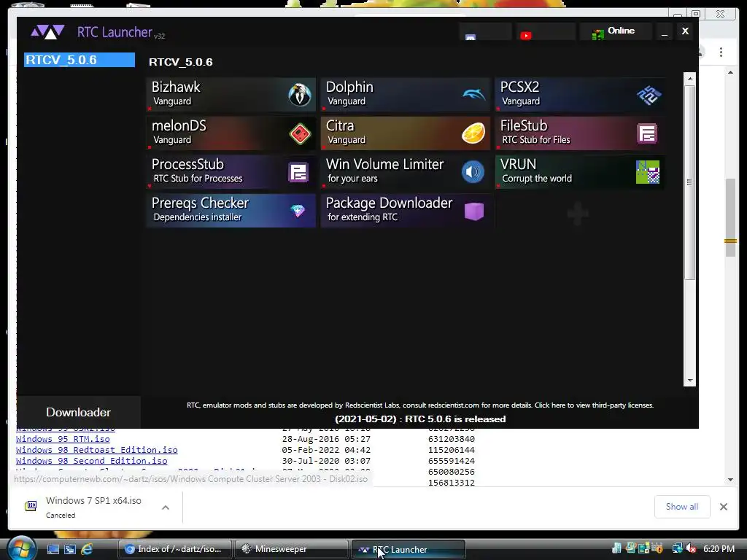747x560 pixels.
Task: Start VRUN Corrupt the world
Action: (580, 172)
